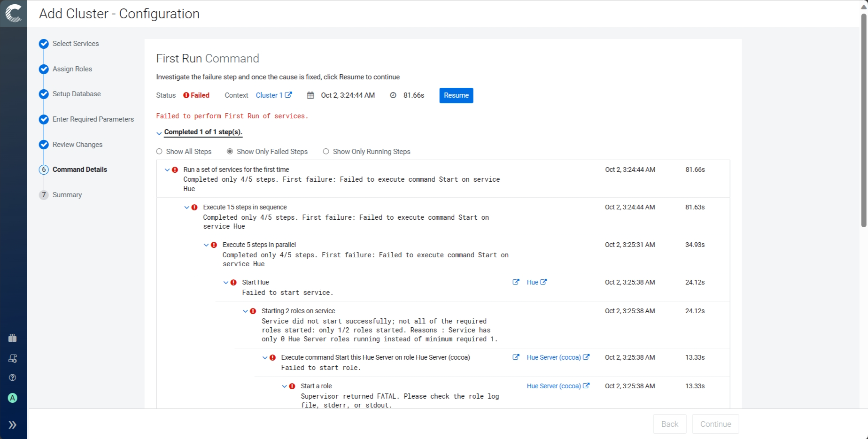Image resolution: width=868 pixels, height=439 pixels.
Task: Click the Back button
Action: tap(669, 424)
